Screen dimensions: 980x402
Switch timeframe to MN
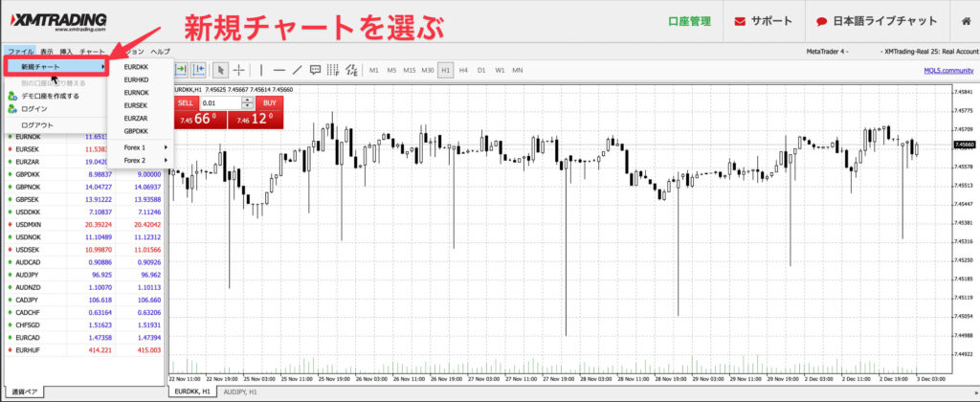click(518, 70)
